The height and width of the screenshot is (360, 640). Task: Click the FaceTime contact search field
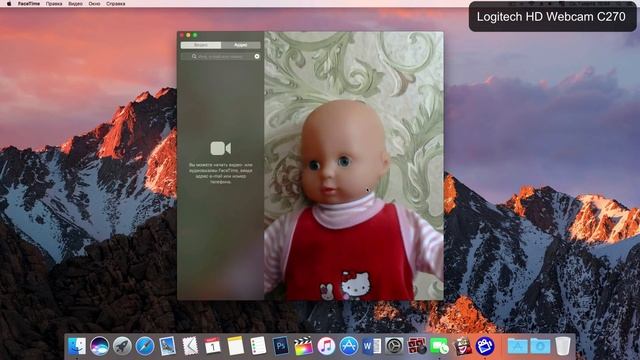coord(216,56)
